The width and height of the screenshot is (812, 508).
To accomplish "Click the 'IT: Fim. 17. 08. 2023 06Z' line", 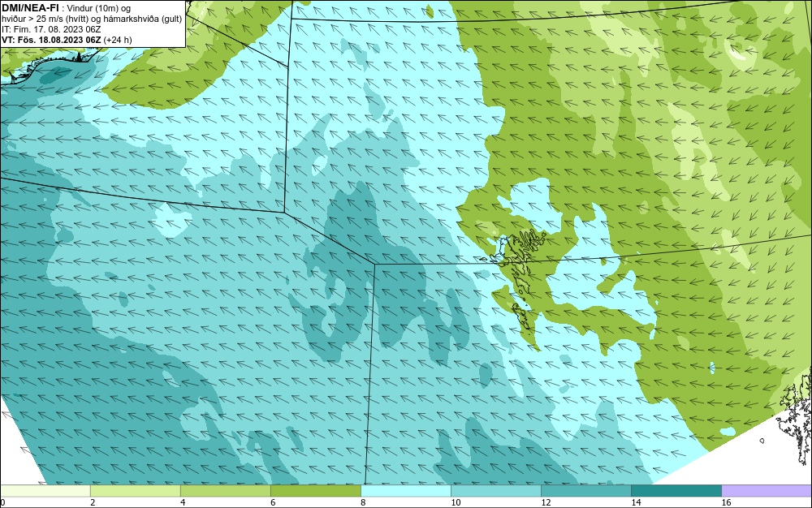I will pyautogui.click(x=50, y=29).
